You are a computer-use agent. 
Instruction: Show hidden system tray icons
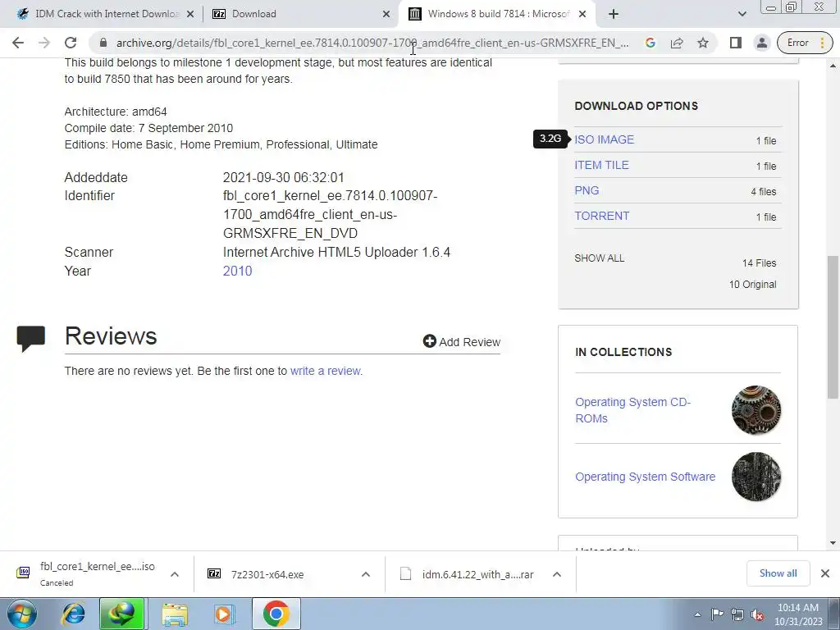pyautogui.click(x=697, y=614)
